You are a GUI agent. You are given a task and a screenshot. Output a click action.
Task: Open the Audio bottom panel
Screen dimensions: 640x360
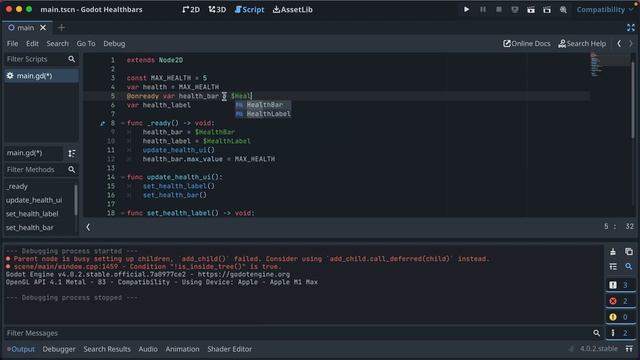[148, 349]
